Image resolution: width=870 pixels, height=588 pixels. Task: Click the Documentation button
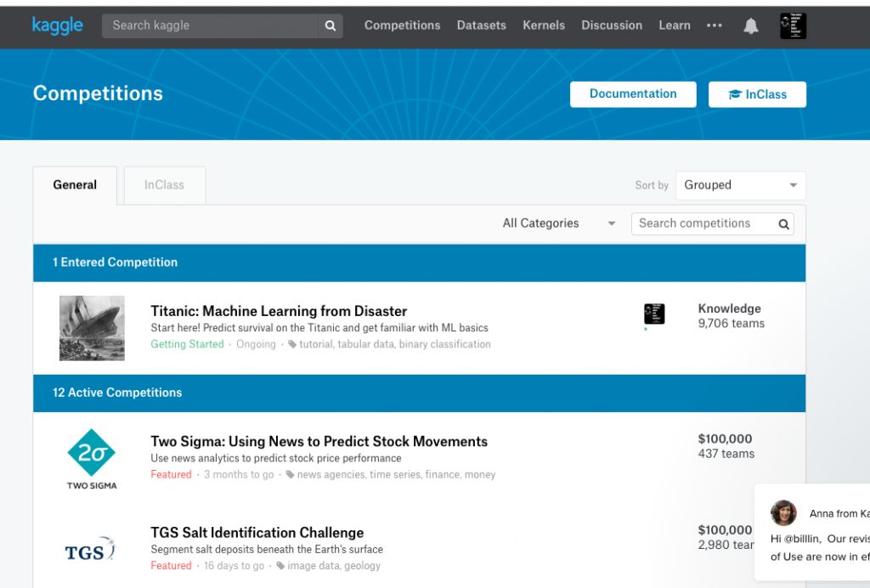pyautogui.click(x=633, y=94)
